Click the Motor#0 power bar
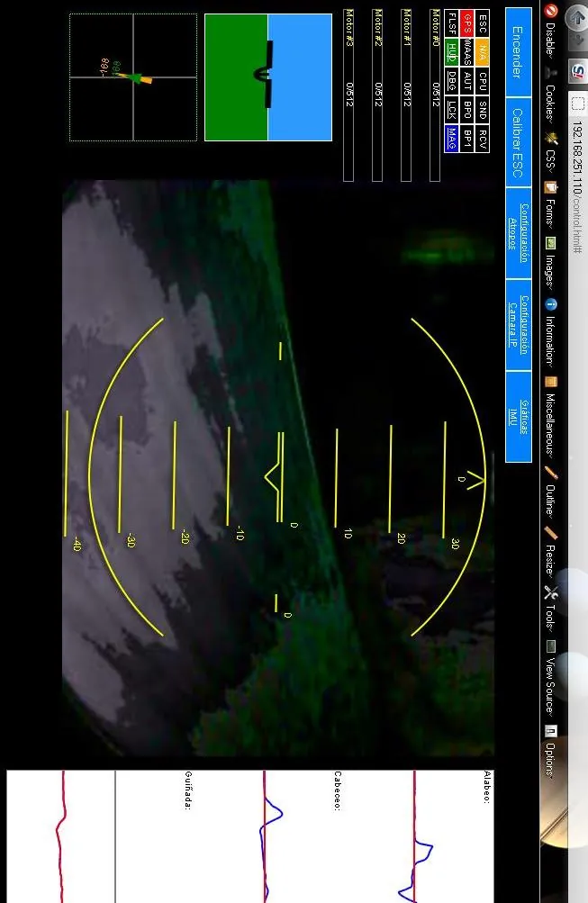The image size is (588, 903). click(436, 95)
